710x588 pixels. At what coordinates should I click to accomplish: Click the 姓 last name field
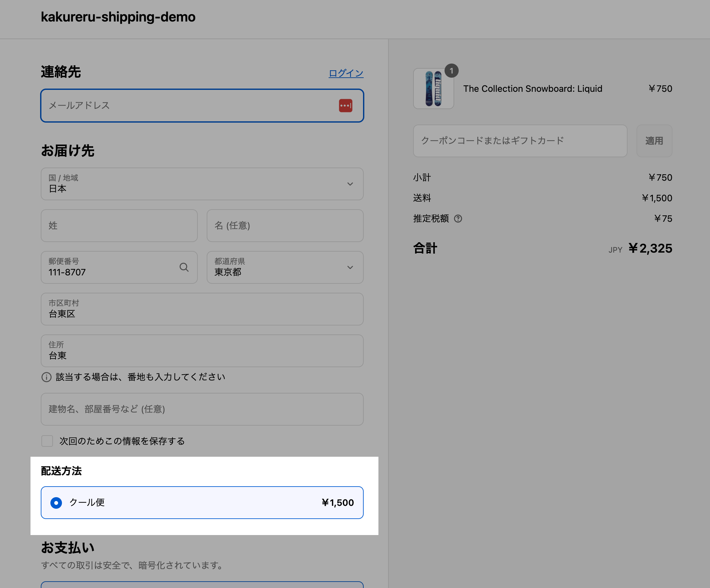point(119,226)
